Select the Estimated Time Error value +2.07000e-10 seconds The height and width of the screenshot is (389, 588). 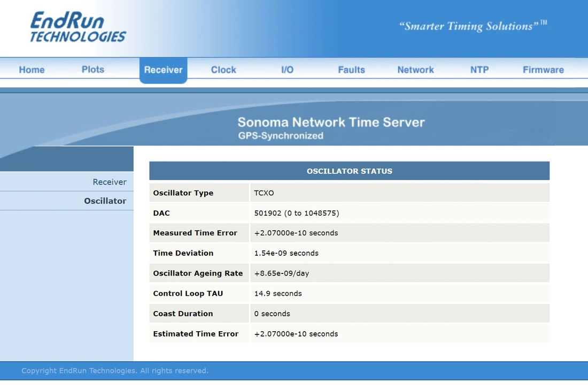296,334
